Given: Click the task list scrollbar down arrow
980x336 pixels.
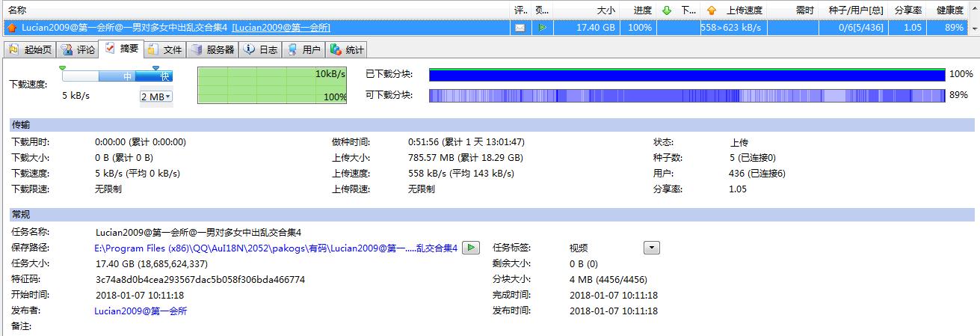Looking at the screenshot, I should (974, 28).
